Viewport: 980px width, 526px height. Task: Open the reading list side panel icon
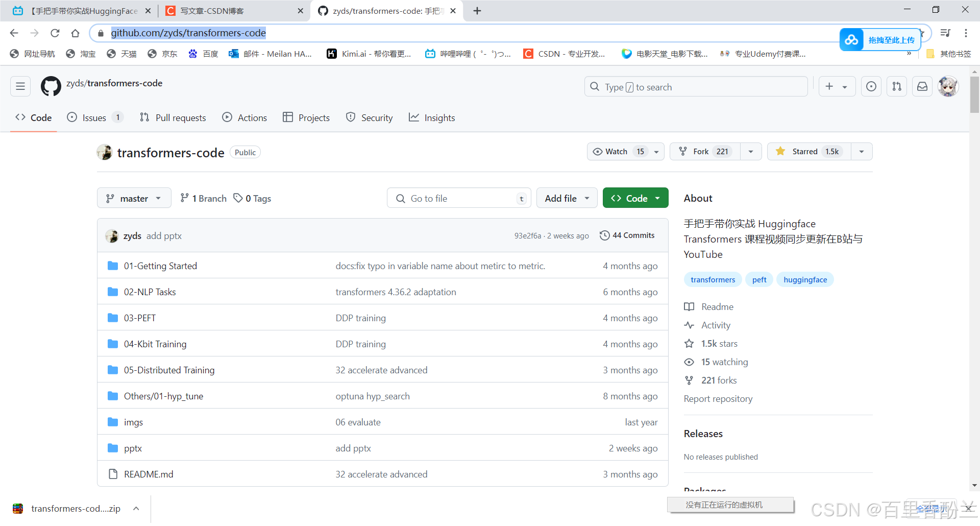[x=945, y=33]
